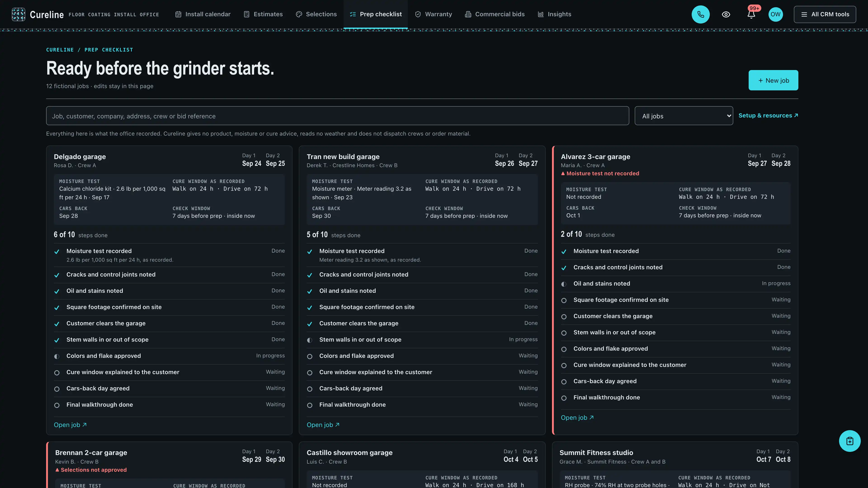This screenshot has height=488, width=868.
Task: Click the floating clipboard button
Action: click(849, 441)
